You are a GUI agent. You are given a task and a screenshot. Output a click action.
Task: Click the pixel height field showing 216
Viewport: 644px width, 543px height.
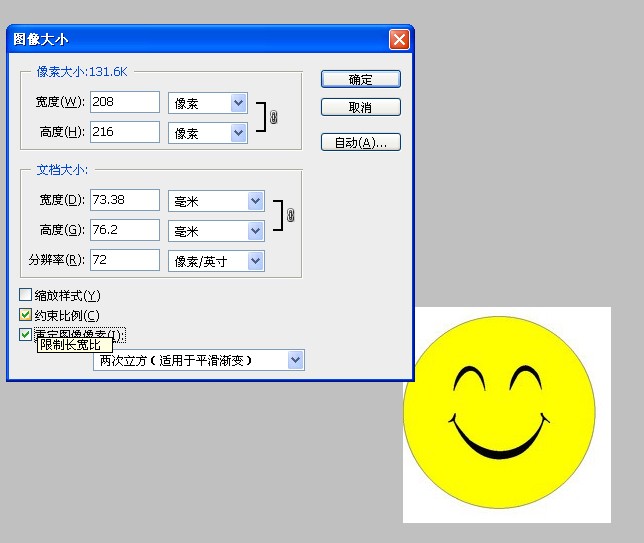(x=125, y=132)
